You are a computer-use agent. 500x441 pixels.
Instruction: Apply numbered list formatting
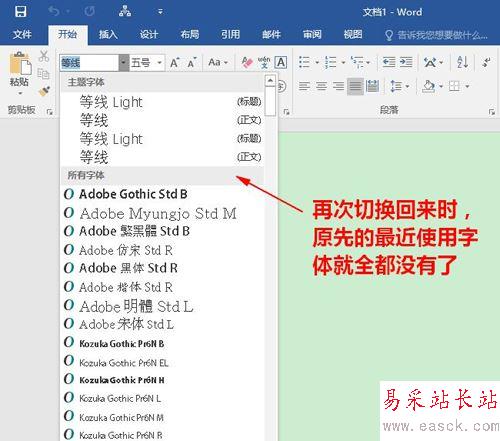(x=331, y=62)
